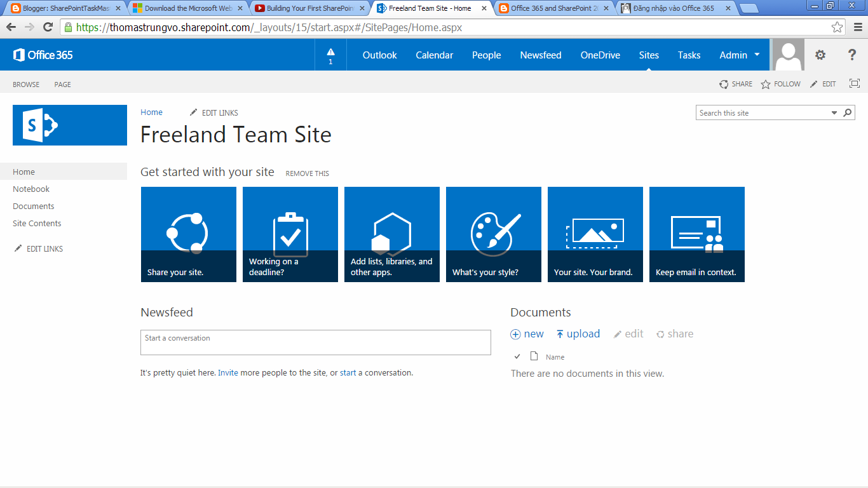Screen dimensions: 868x488
Task: Click the Home breadcrumb link
Action: click(151, 112)
